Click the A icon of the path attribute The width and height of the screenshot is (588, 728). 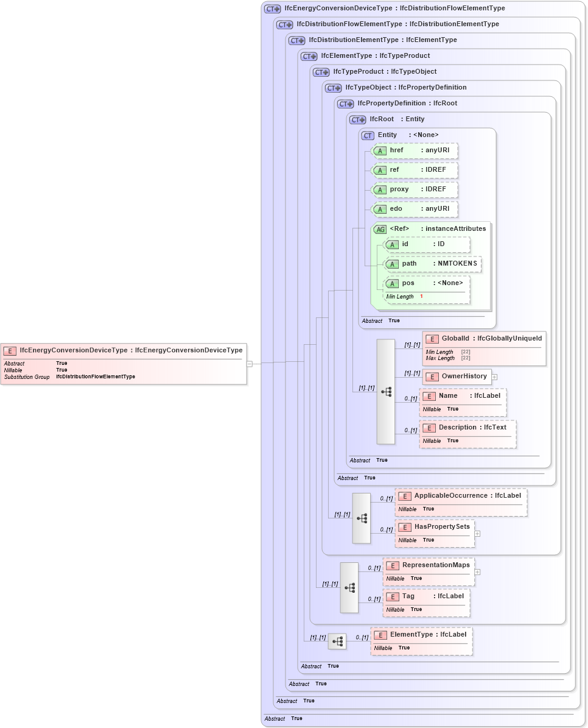point(393,264)
